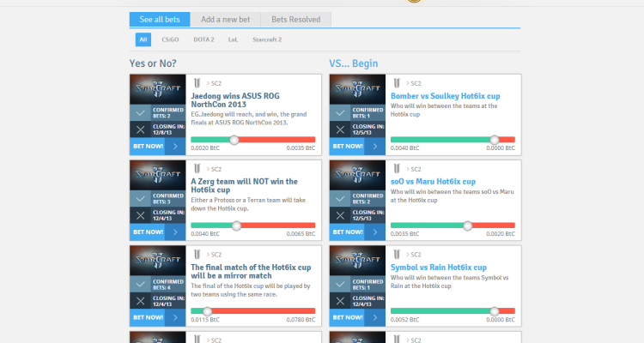The height and width of the screenshot is (343, 644).
Task: Click BET NOW on Zerg team NOT win bet
Action: point(148,232)
